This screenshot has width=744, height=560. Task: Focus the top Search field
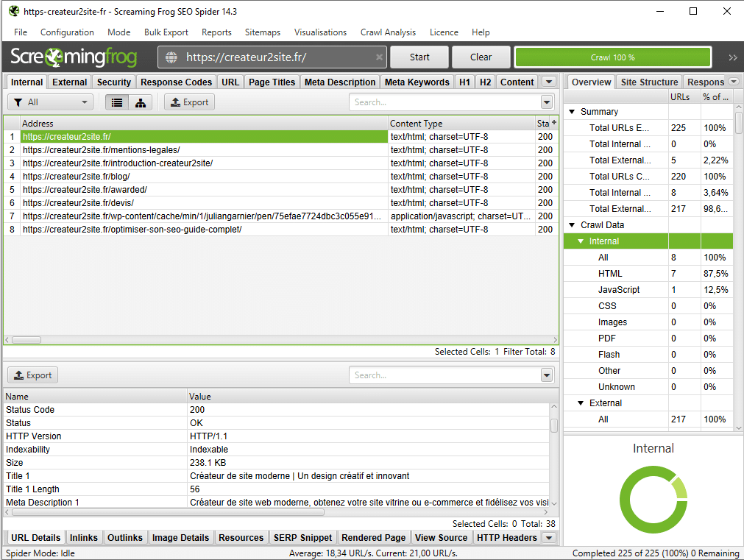(x=445, y=102)
